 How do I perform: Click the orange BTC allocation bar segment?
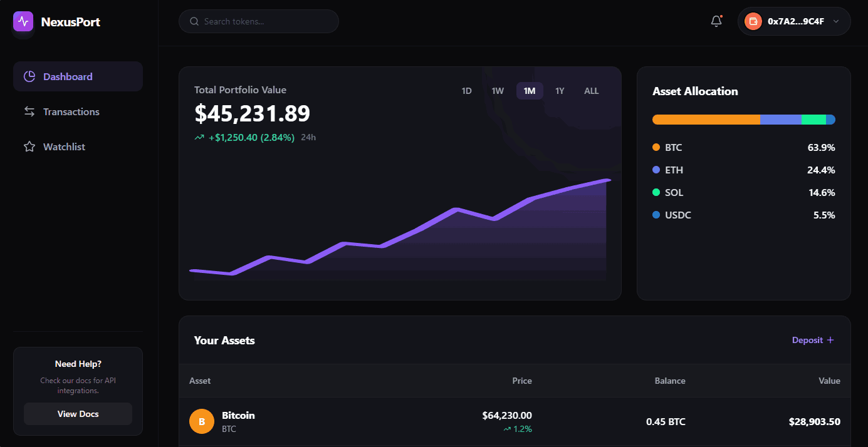706,120
